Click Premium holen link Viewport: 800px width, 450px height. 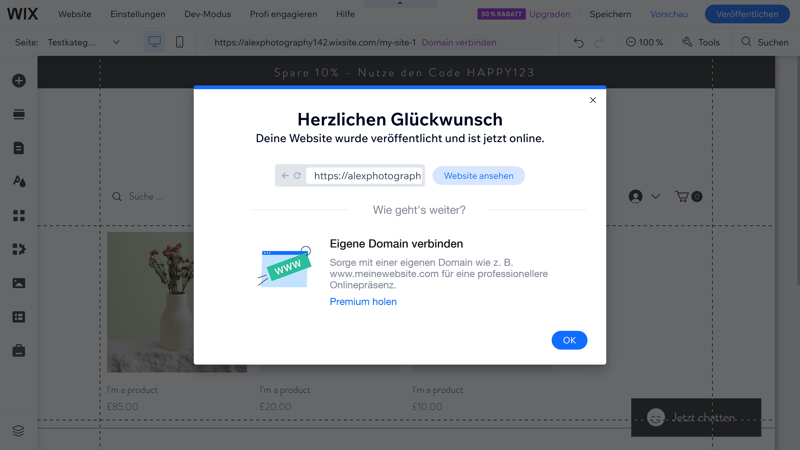363,302
